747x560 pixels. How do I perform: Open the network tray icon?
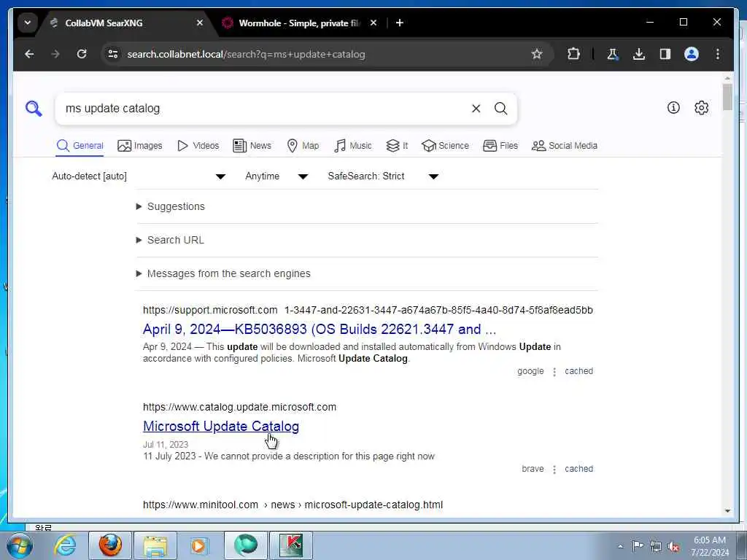coord(656,546)
